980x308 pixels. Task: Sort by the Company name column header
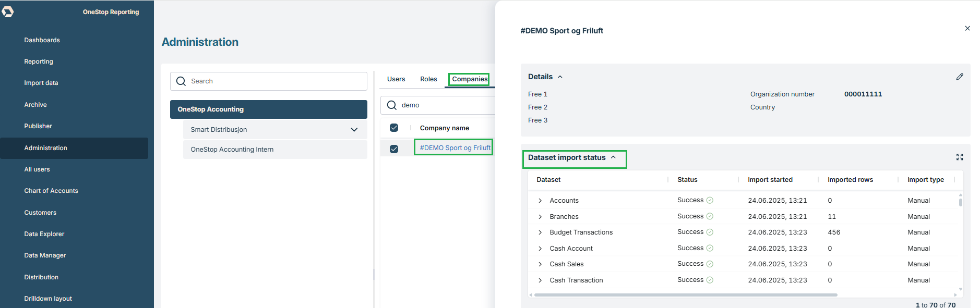click(445, 128)
